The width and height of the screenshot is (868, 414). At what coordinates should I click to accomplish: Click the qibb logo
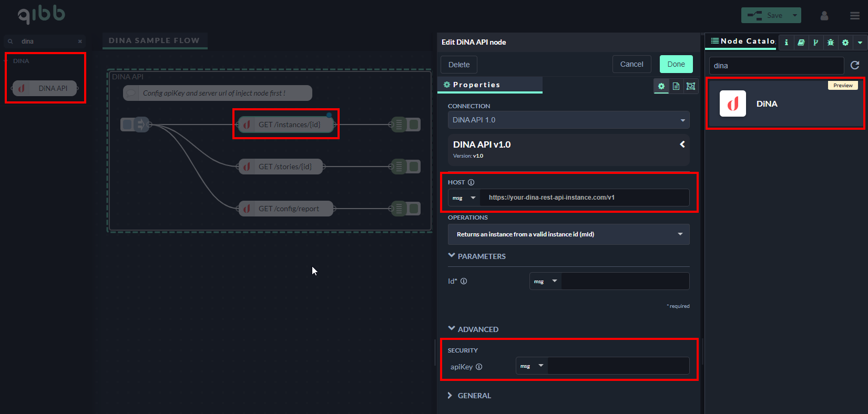[41, 15]
